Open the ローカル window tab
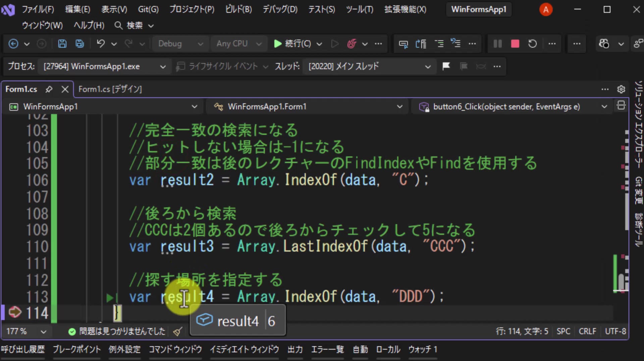 (x=388, y=350)
